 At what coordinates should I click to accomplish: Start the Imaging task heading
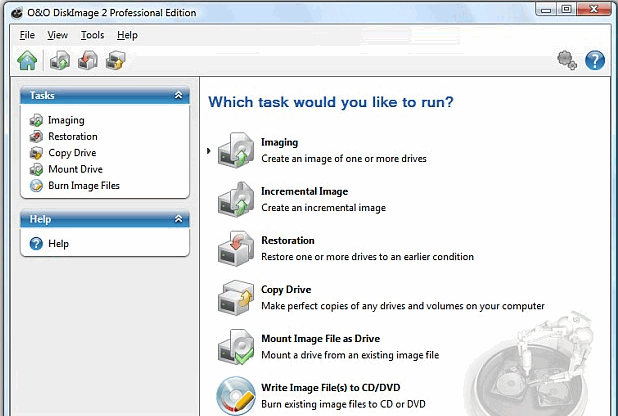tap(279, 142)
